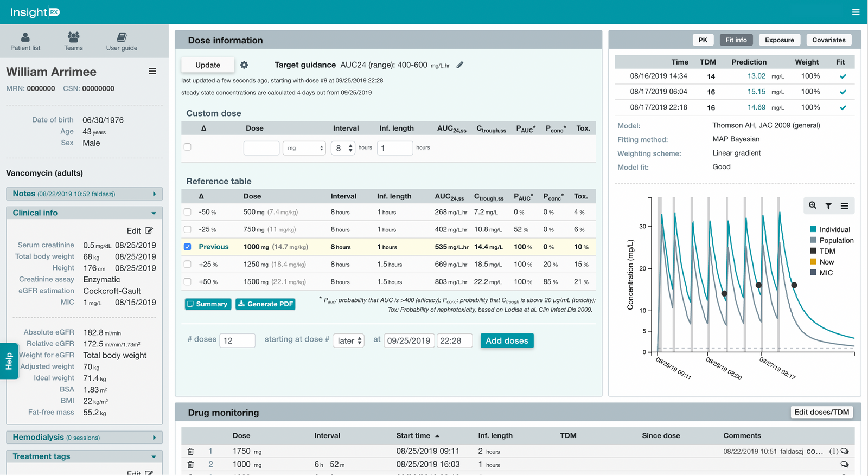This screenshot has width=868, height=476.
Task: Check the -50% reference dose checkbox
Action: click(x=188, y=212)
